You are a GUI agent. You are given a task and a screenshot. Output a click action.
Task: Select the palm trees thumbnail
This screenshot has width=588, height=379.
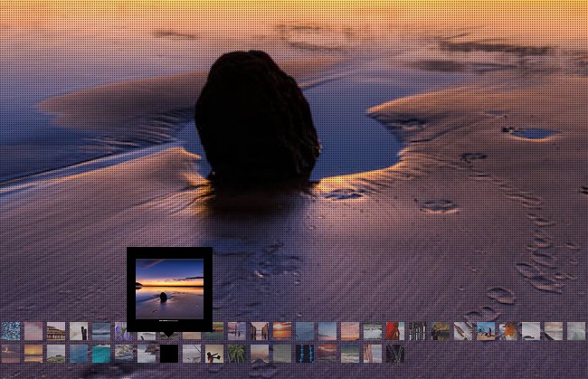[x=236, y=354]
